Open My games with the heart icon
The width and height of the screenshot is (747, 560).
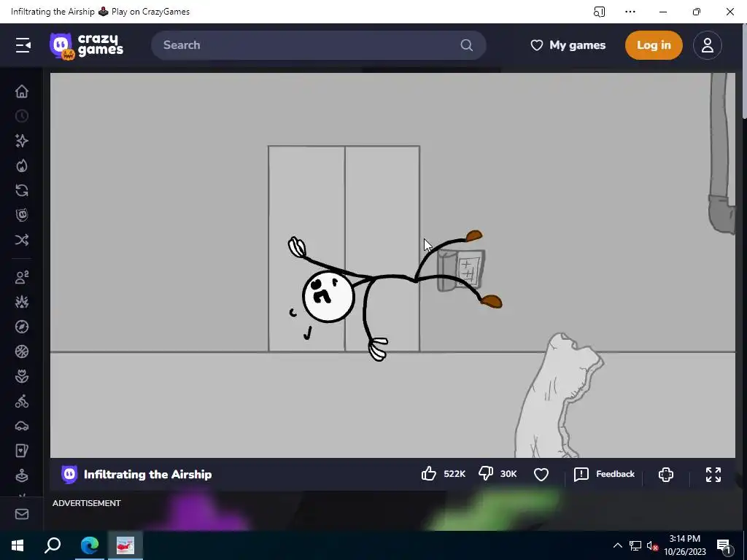(568, 45)
